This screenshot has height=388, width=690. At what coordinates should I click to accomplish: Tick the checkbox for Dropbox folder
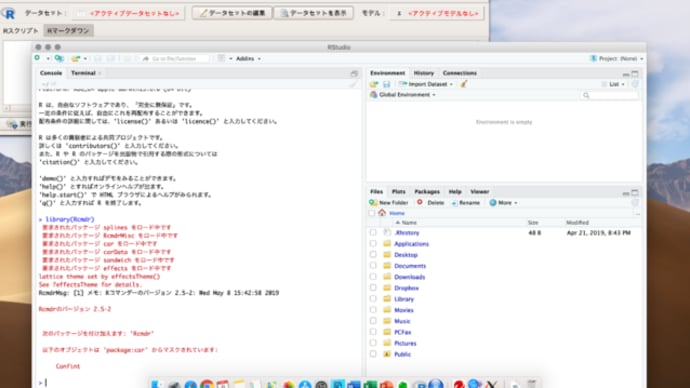pyautogui.click(x=373, y=288)
